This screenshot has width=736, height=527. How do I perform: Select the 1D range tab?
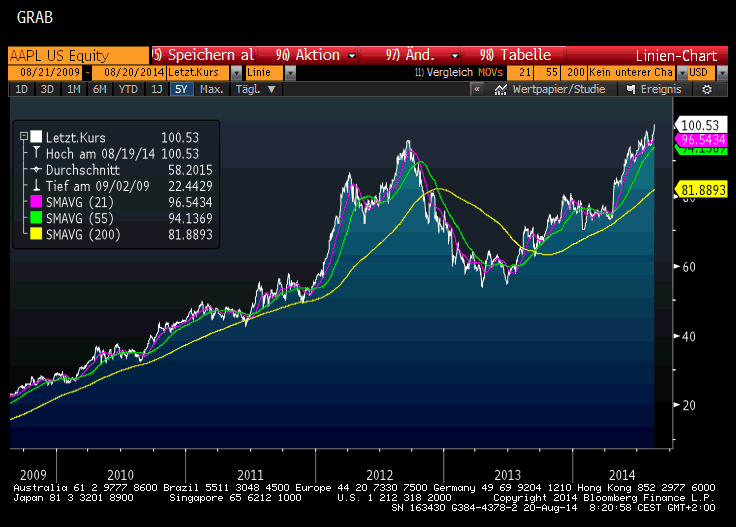pyautogui.click(x=22, y=89)
